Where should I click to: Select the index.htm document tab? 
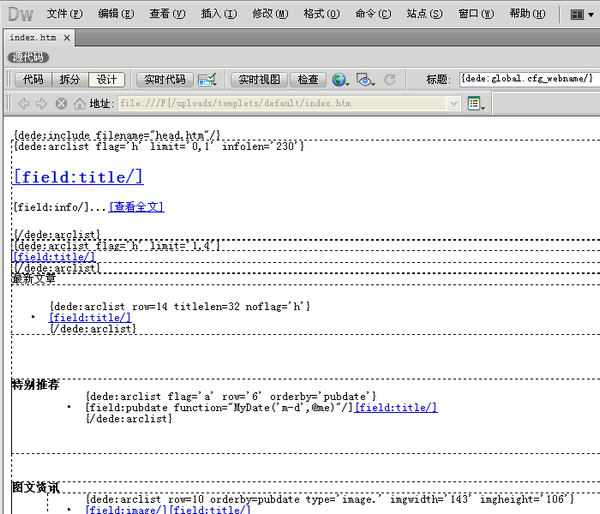click(34, 37)
